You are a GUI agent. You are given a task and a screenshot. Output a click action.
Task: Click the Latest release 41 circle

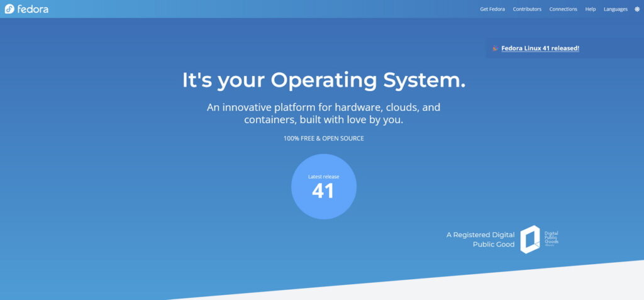(x=324, y=187)
